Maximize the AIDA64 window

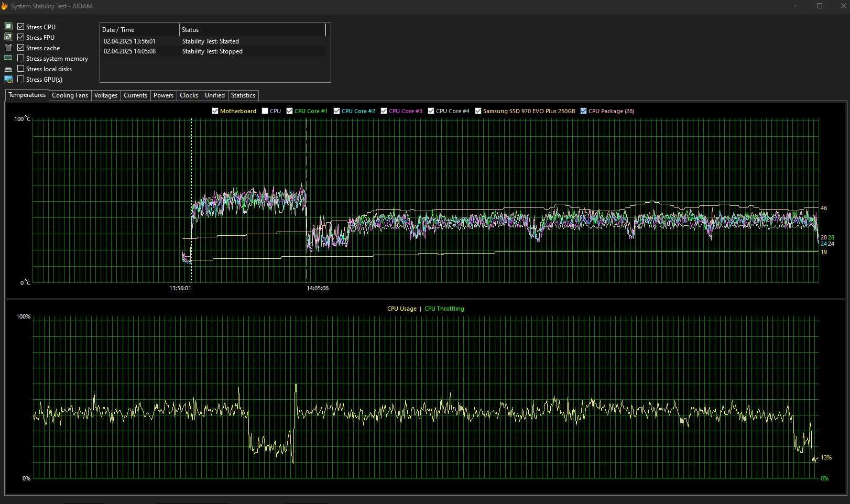pyautogui.click(x=820, y=6)
